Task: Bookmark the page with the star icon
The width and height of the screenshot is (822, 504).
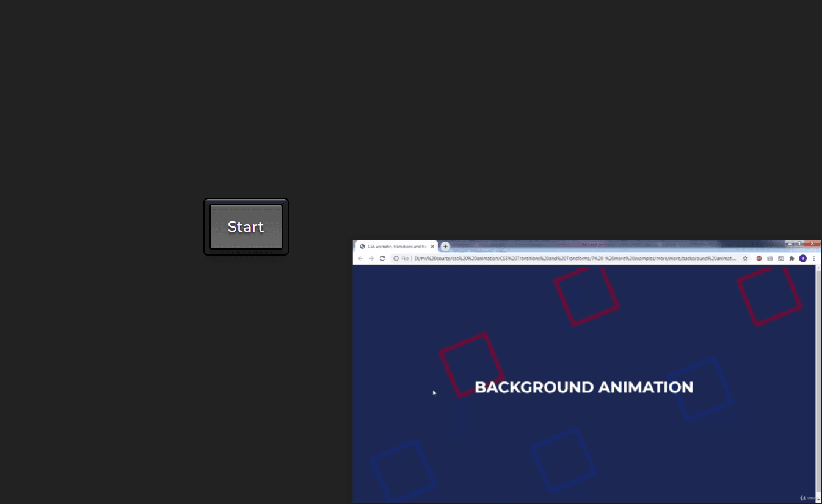Action: pos(745,258)
